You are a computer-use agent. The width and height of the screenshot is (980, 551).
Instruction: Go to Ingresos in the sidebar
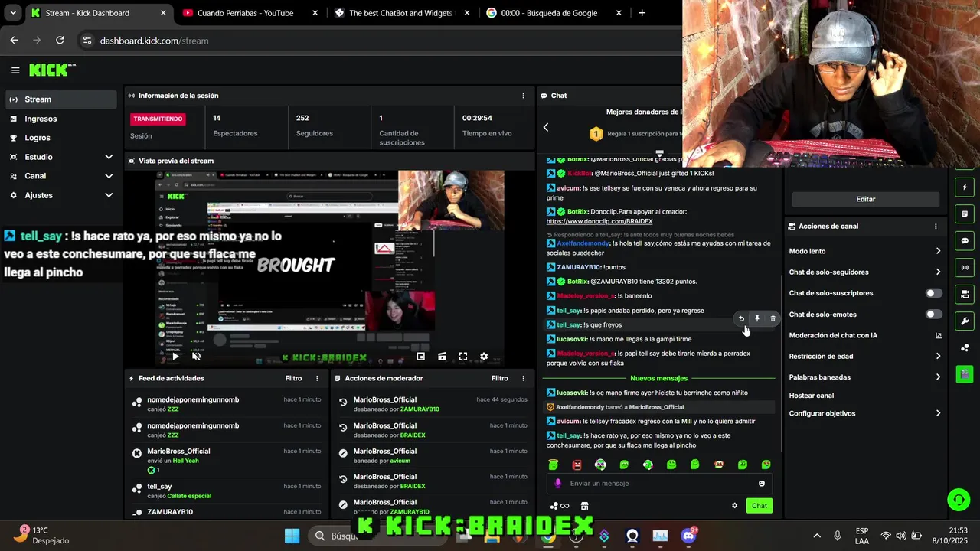pyautogui.click(x=61, y=119)
